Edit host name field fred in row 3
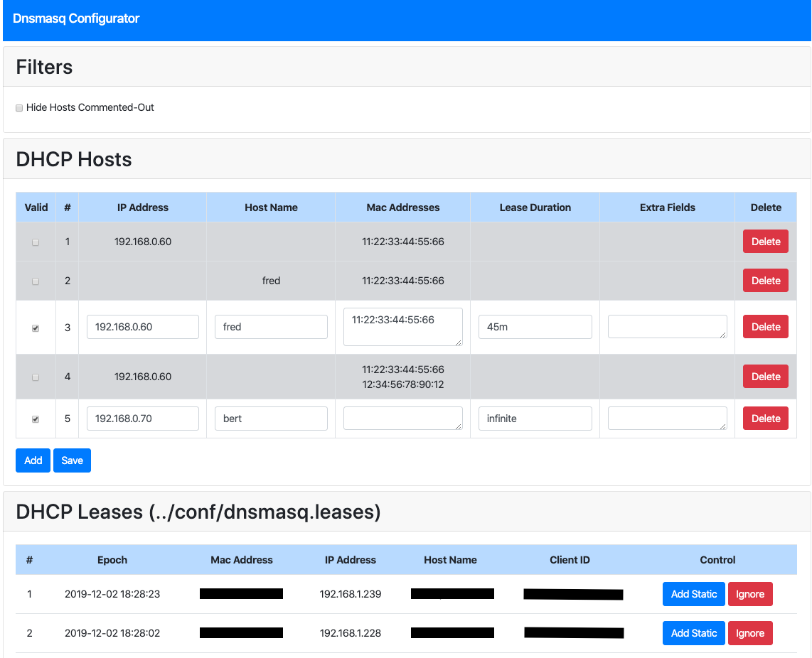 pyautogui.click(x=271, y=327)
